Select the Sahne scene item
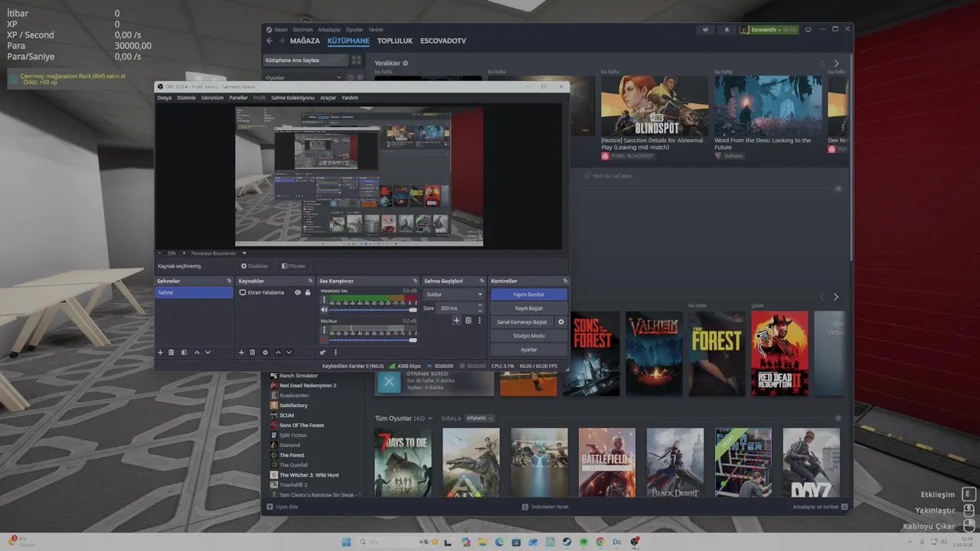980x551 pixels. click(x=194, y=292)
